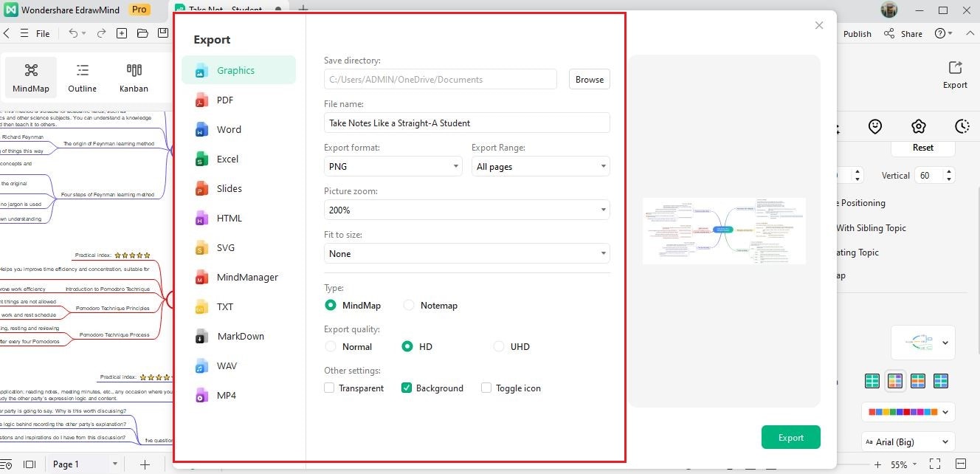Add a new page with the plus icon

(x=145, y=464)
